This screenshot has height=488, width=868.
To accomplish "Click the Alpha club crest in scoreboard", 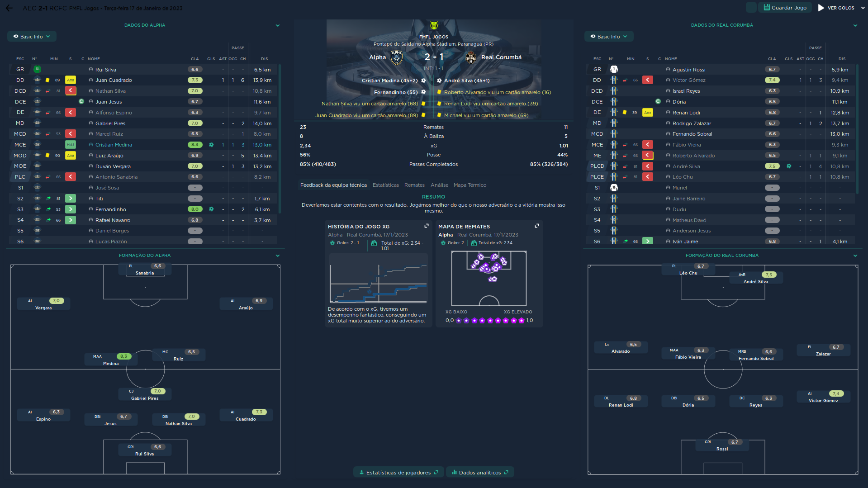I will point(397,57).
